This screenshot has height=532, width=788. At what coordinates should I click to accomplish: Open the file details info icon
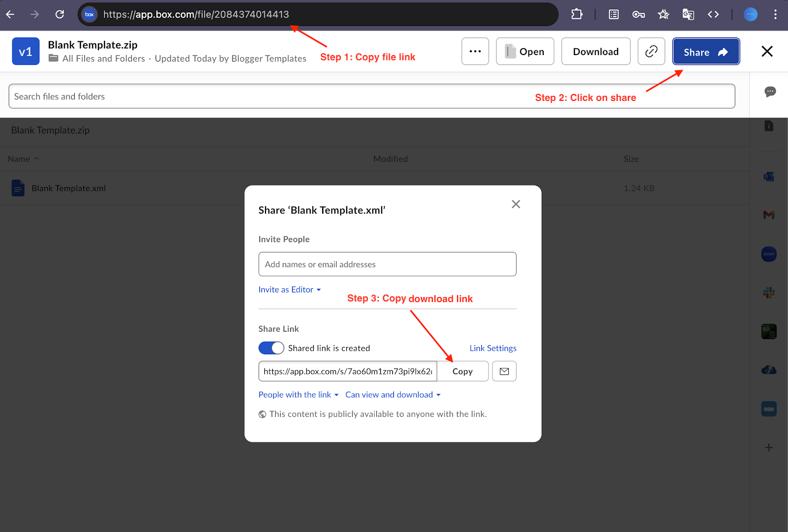click(x=769, y=126)
